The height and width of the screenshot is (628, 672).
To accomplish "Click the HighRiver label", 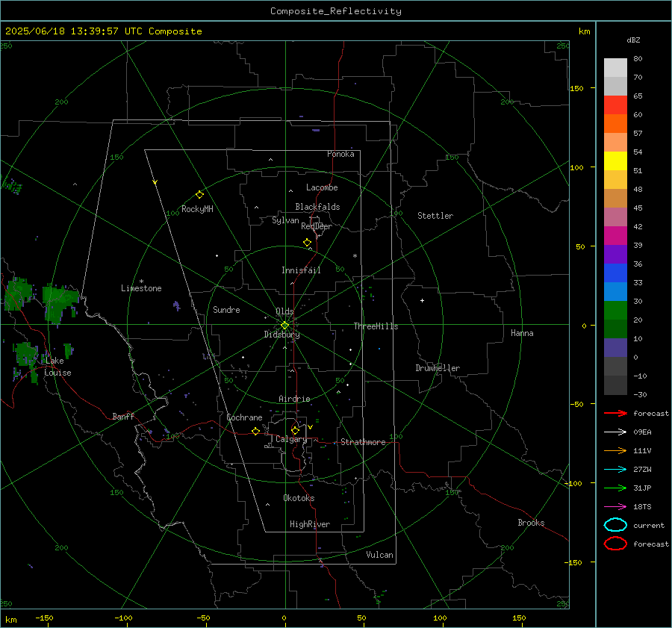I will pyautogui.click(x=310, y=524).
